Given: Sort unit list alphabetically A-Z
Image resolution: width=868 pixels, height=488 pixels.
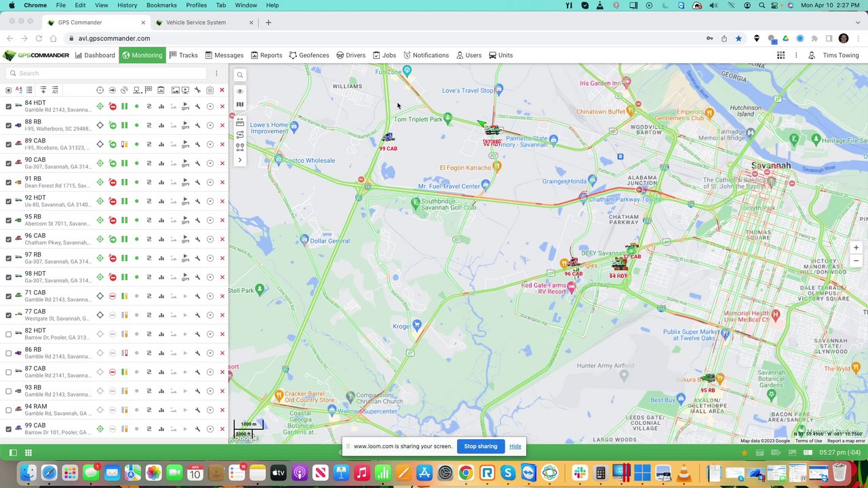Looking at the screenshot, I should tap(18, 90).
